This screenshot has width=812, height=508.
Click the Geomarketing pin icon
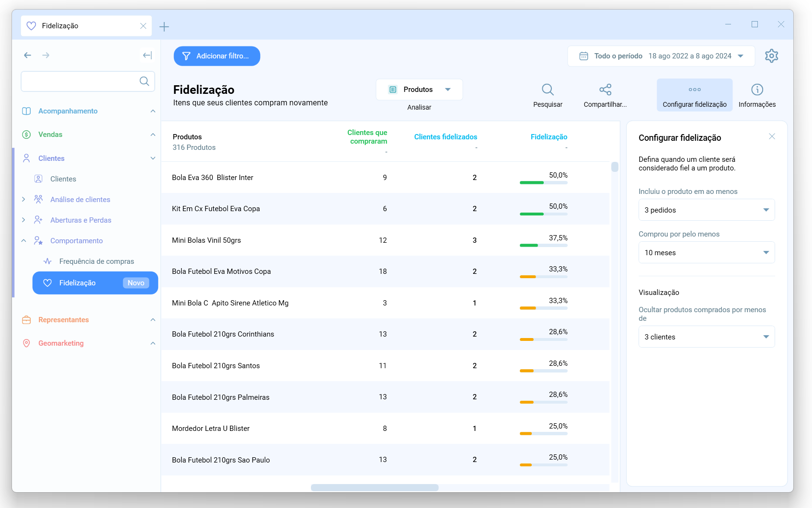[x=26, y=343]
